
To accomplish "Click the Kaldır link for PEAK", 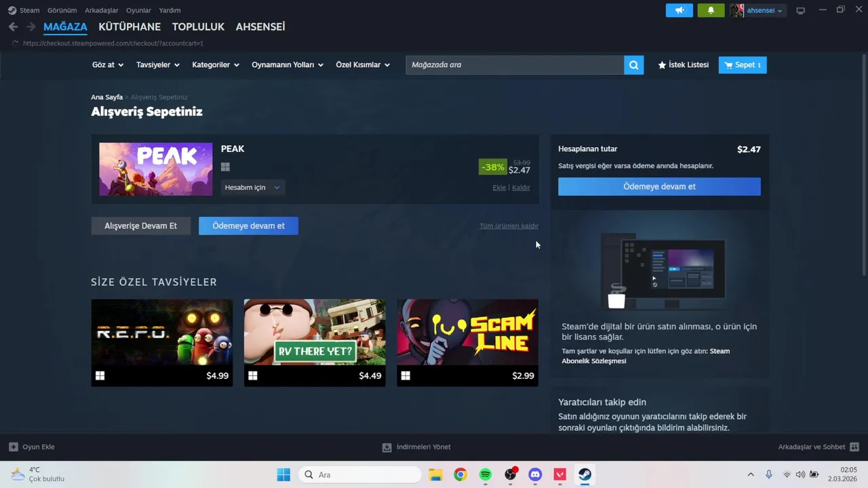I will (x=521, y=188).
